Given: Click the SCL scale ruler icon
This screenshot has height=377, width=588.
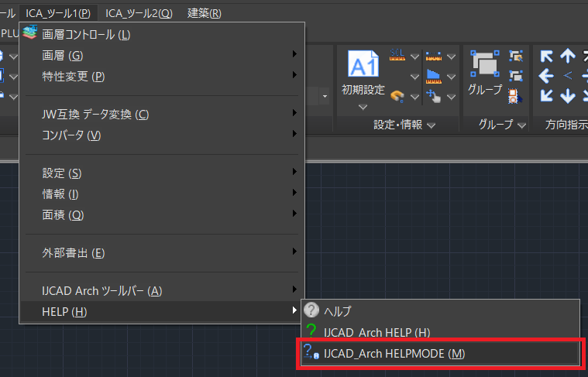Looking at the screenshot, I should pos(397,56).
